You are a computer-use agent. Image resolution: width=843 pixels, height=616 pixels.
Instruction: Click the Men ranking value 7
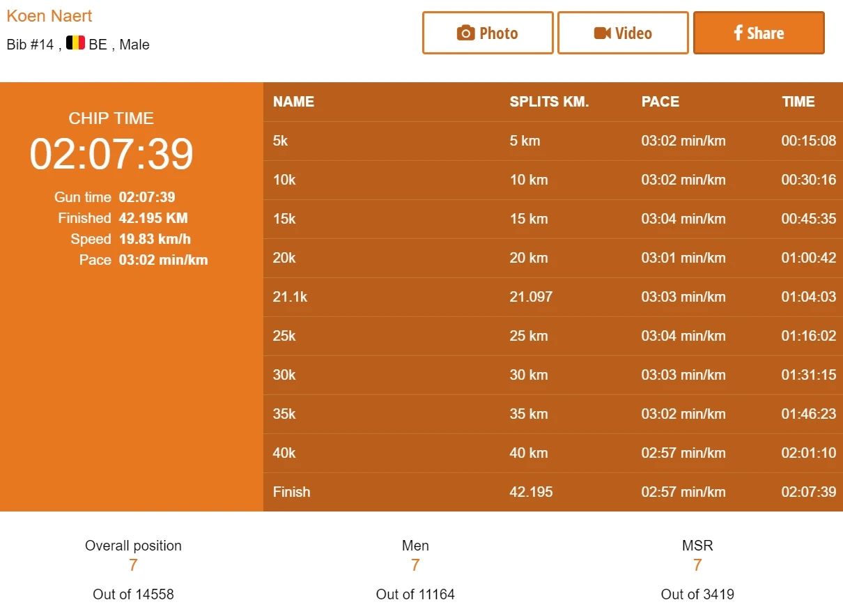[415, 565]
